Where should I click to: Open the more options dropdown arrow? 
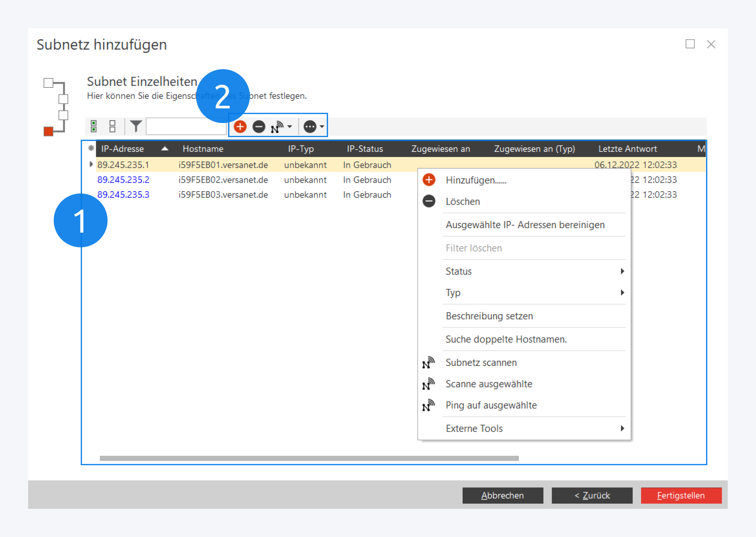coord(322,127)
